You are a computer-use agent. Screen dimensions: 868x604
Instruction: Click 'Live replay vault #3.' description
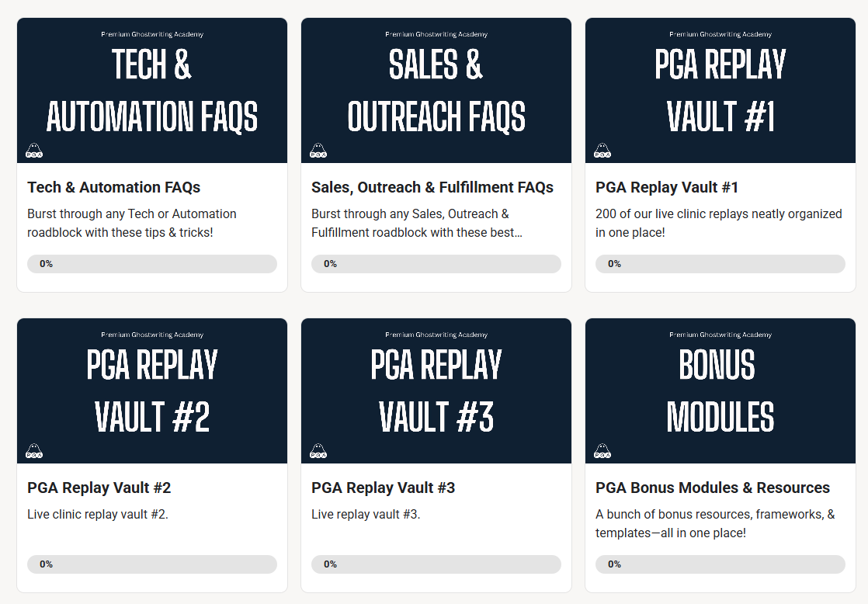(x=366, y=514)
